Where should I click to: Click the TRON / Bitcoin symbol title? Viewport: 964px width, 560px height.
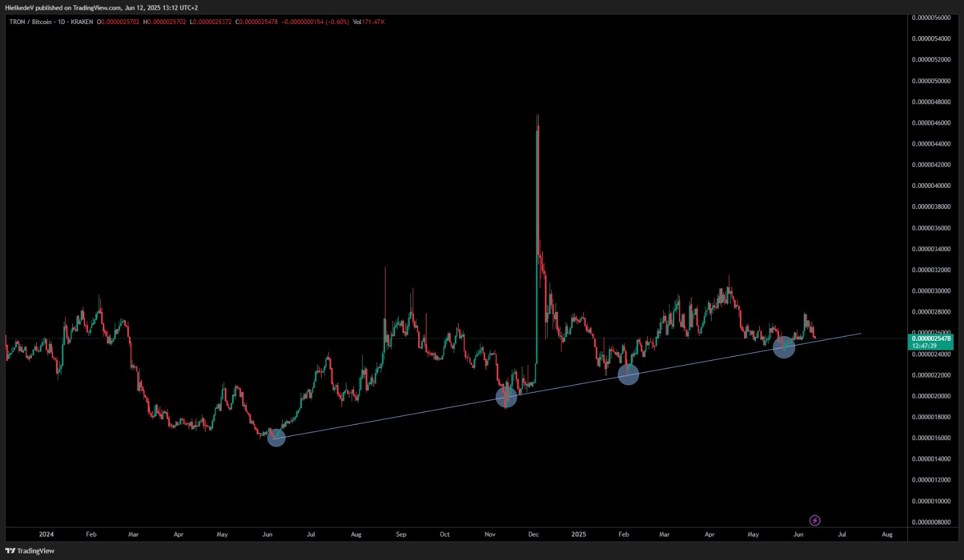pos(31,22)
